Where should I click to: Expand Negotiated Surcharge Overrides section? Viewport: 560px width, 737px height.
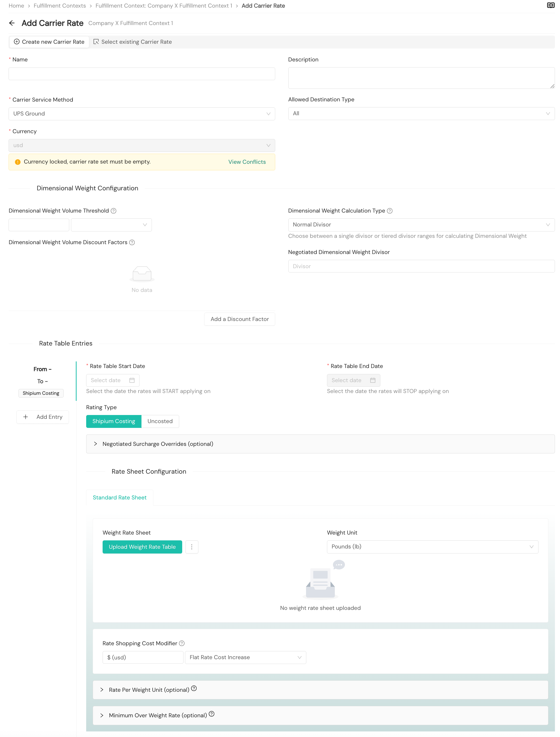pyautogui.click(x=158, y=444)
